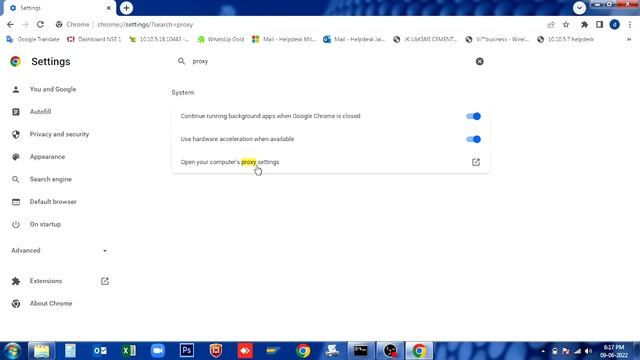Open a new browser tab
Screen dimensions: 640x360
point(126,8)
